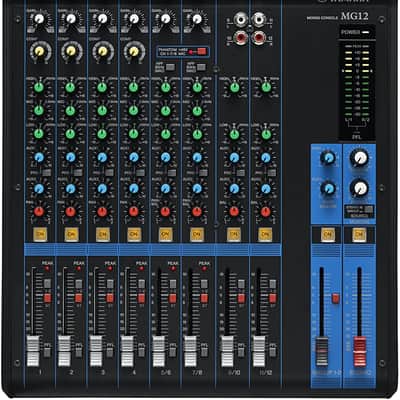The image size is (400, 400).
Task: Click the yellow COMP knob of channel 2
Action: (71, 51)
